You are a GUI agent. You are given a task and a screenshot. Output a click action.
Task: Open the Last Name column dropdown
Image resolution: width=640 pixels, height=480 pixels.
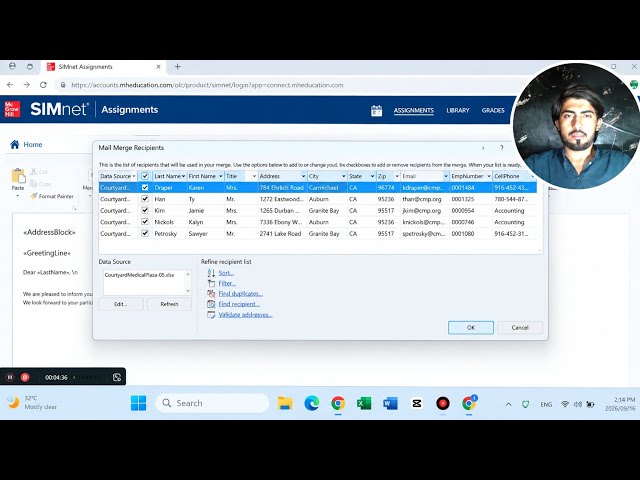click(183, 176)
